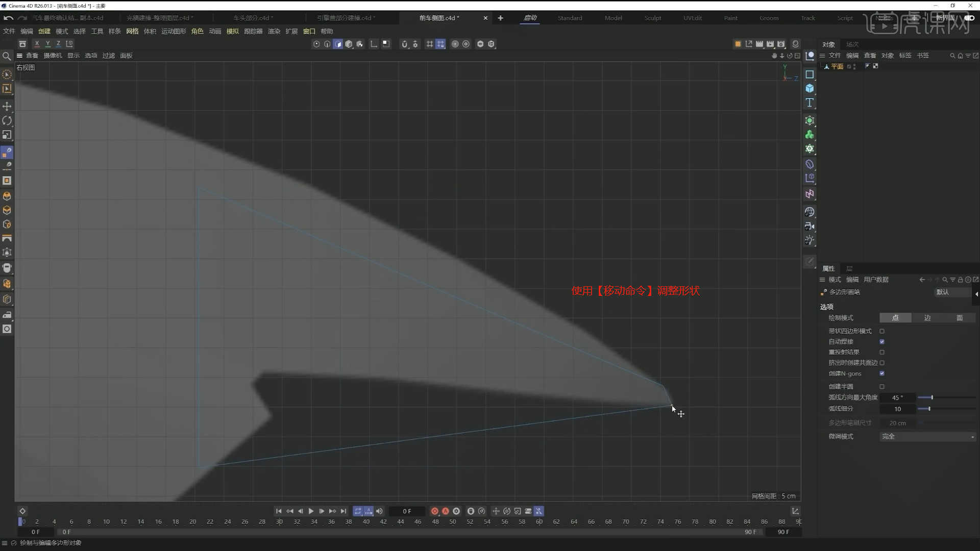The width and height of the screenshot is (980, 551).
Task: Open the 微调模式 dropdown showing 完全
Action: [x=927, y=436]
